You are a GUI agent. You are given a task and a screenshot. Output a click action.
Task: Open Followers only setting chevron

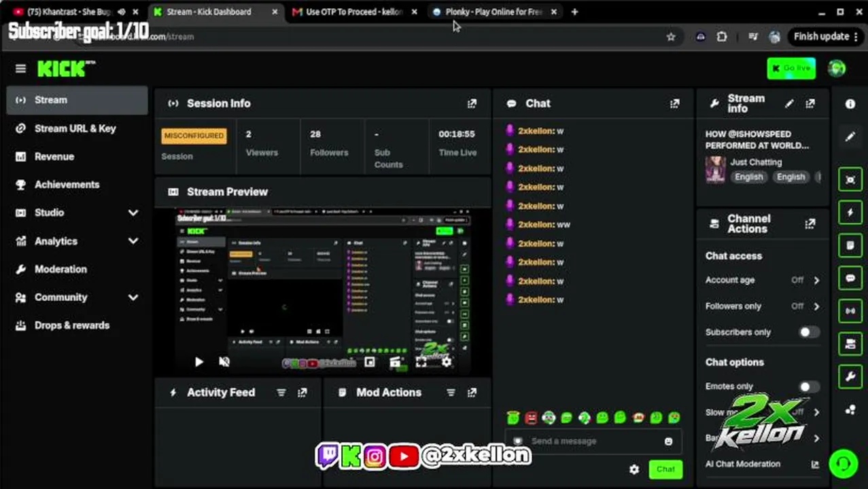(816, 306)
